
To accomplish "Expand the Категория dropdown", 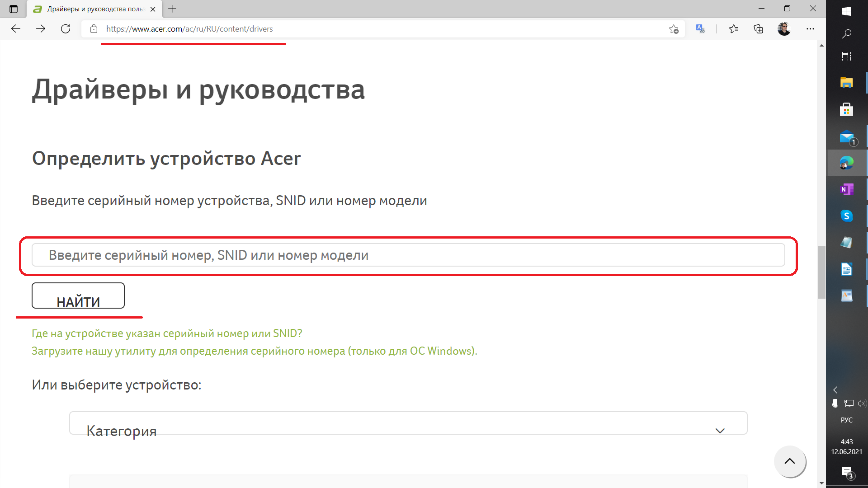I will point(408,423).
